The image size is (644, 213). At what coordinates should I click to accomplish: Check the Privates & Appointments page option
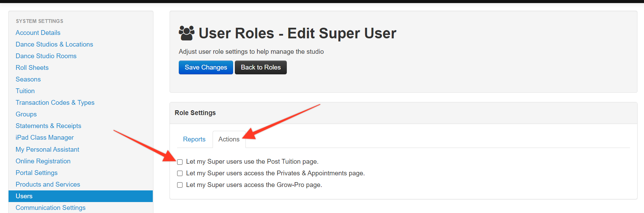[x=180, y=173]
